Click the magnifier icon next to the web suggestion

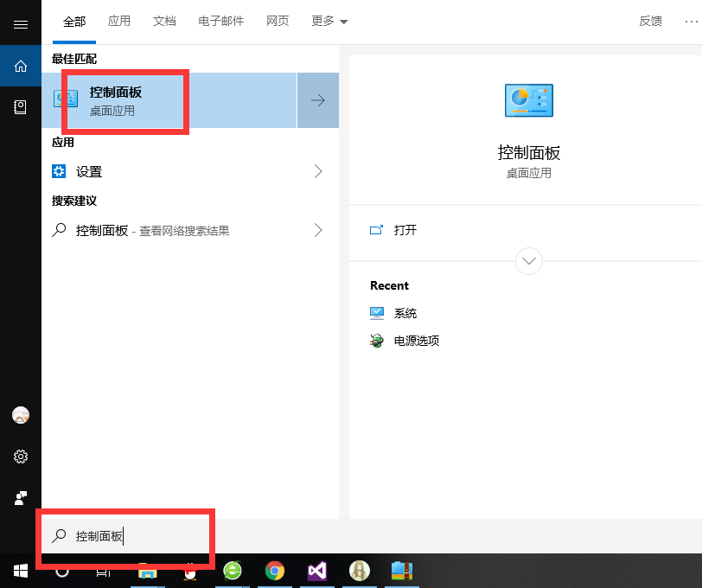[59, 230]
